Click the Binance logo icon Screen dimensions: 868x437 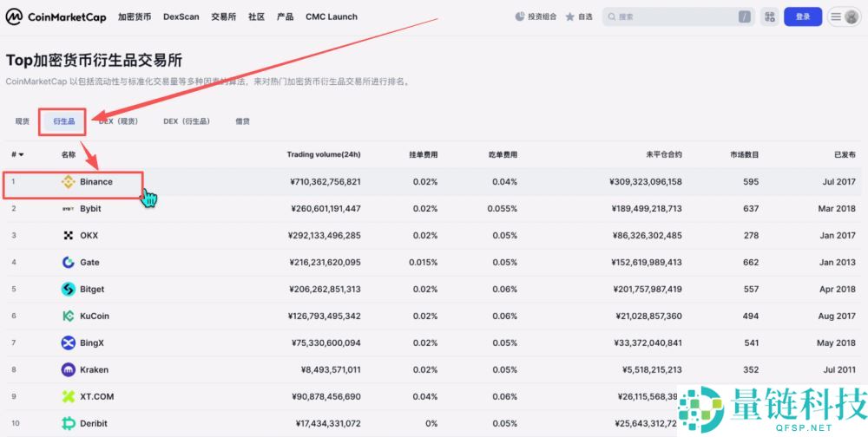tap(68, 181)
